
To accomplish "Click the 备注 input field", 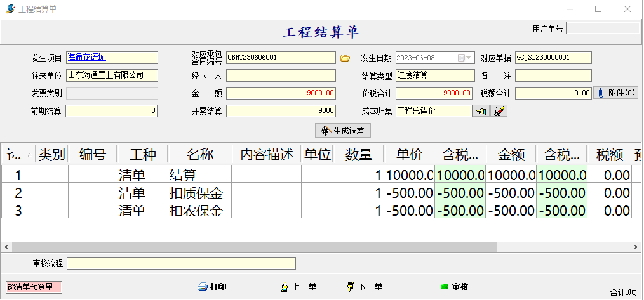I will 553,75.
